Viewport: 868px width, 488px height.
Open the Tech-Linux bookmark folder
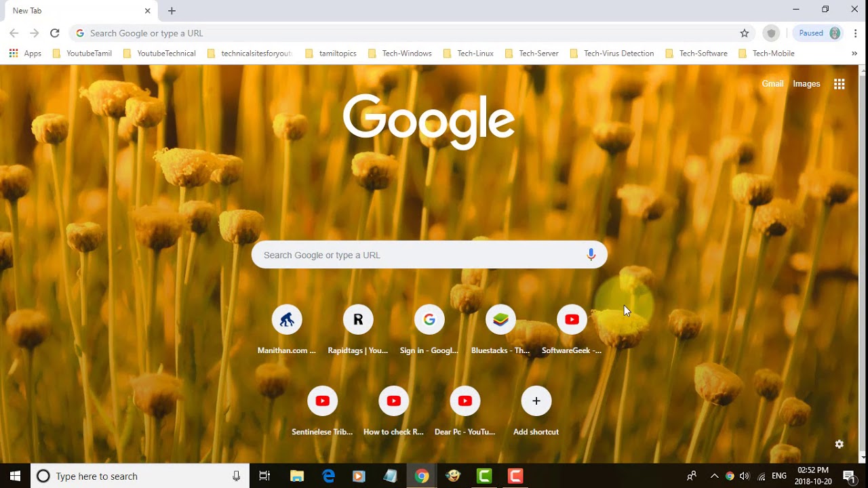(x=469, y=54)
